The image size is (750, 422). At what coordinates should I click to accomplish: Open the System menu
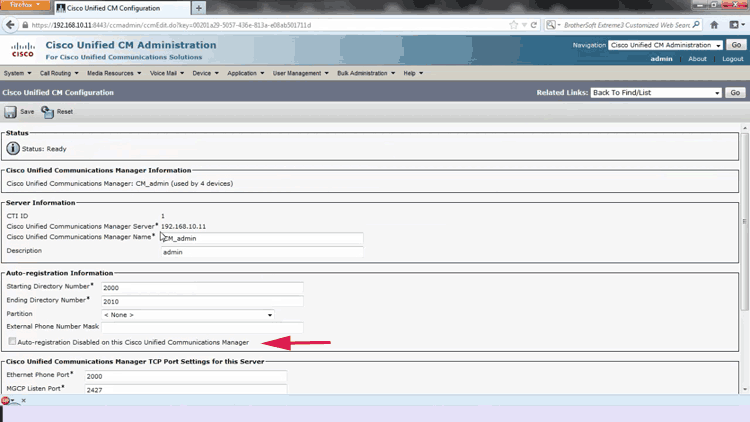click(17, 73)
